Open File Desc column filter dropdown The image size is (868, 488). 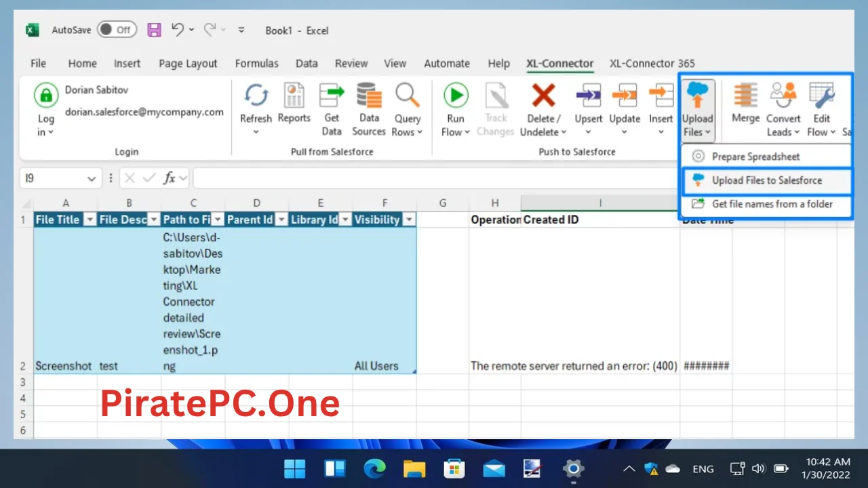coord(153,220)
